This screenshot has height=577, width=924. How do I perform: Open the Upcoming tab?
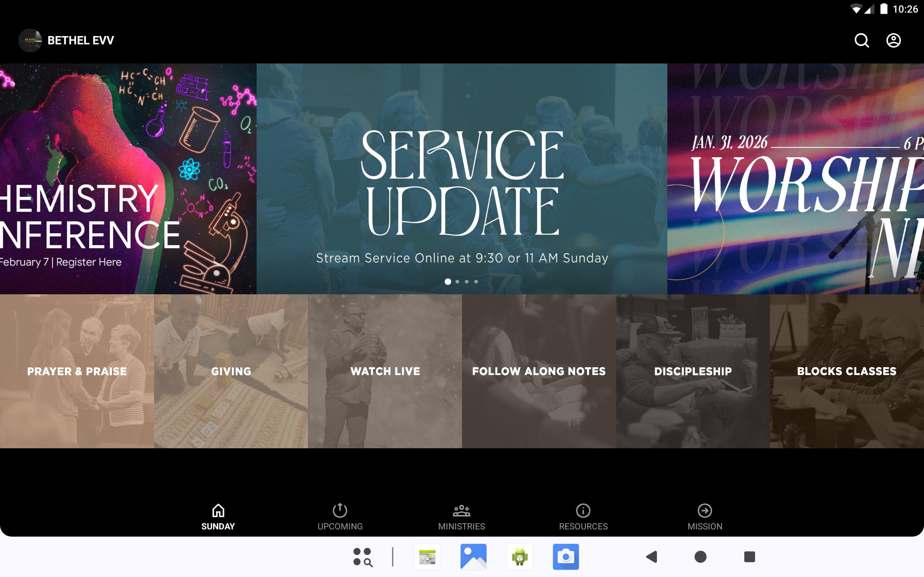point(340,517)
